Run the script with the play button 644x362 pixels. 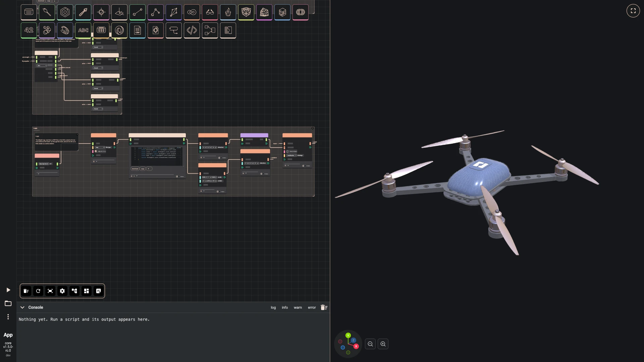[8, 290]
